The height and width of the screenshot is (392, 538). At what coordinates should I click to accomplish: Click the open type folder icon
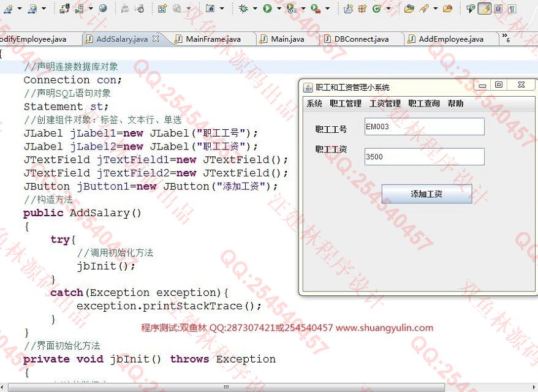coord(409,9)
